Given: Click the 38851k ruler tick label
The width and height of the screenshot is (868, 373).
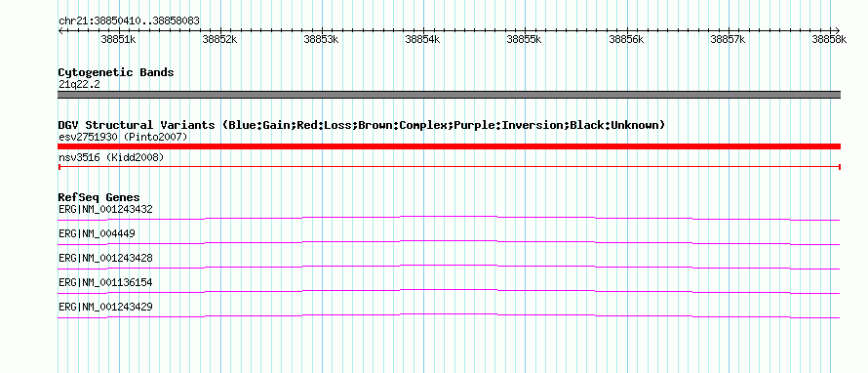Looking at the screenshot, I should point(118,39).
